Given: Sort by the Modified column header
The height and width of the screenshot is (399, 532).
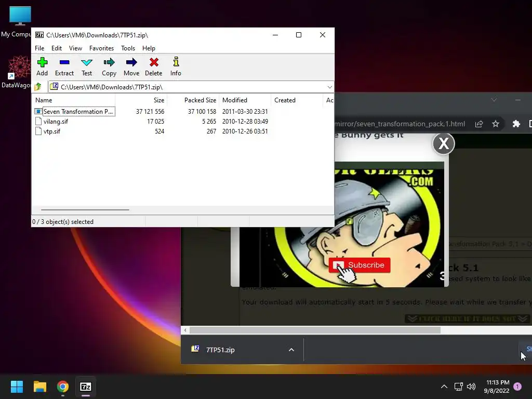Looking at the screenshot, I should pos(245,100).
